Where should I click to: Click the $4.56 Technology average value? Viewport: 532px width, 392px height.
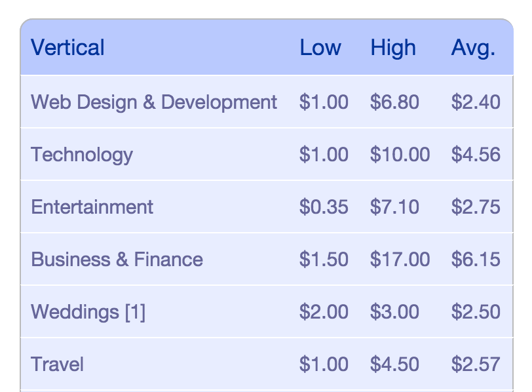[x=476, y=155]
